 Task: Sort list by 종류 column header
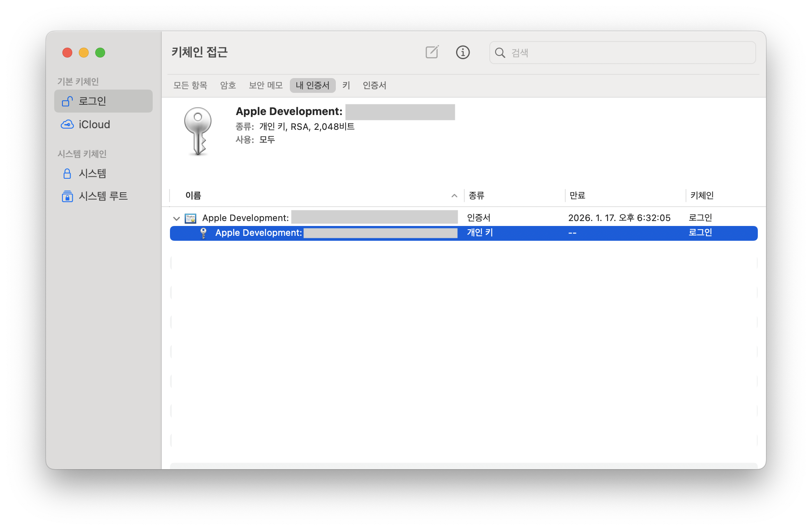tap(477, 196)
